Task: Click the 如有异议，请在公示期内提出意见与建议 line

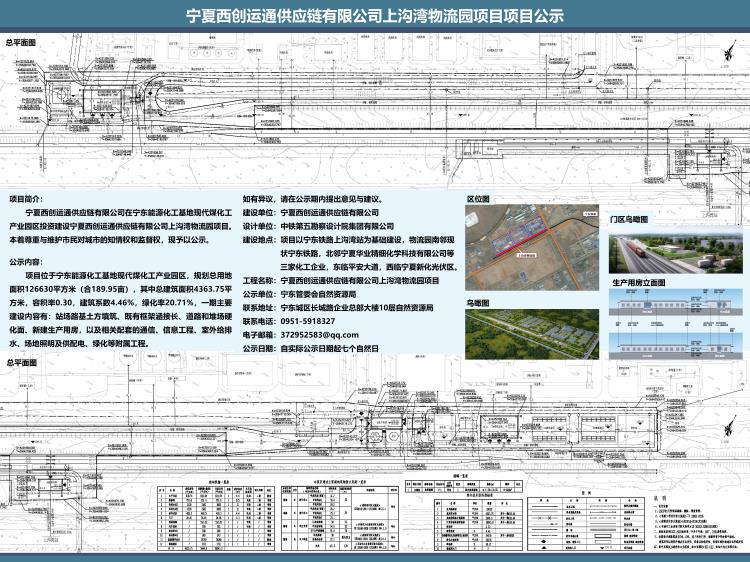Action: (x=313, y=199)
